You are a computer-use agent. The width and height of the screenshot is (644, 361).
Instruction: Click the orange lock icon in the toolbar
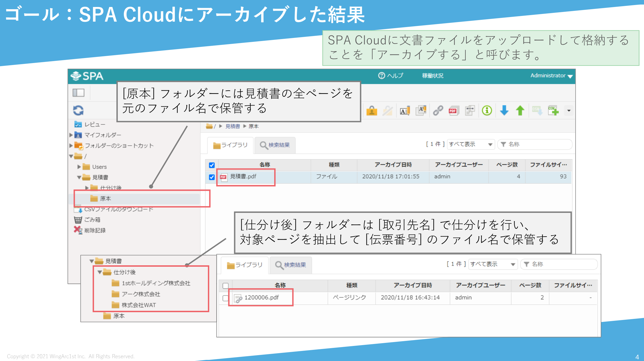372,111
